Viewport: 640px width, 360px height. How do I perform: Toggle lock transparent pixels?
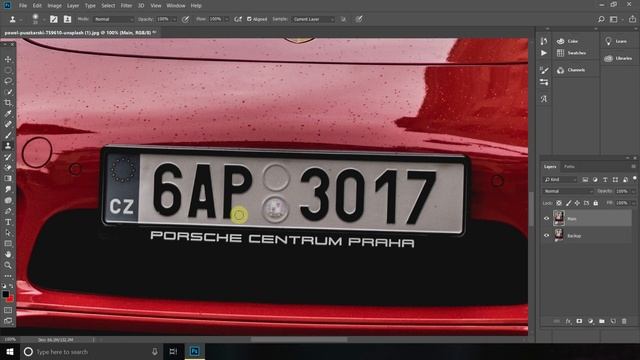[x=559, y=203]
